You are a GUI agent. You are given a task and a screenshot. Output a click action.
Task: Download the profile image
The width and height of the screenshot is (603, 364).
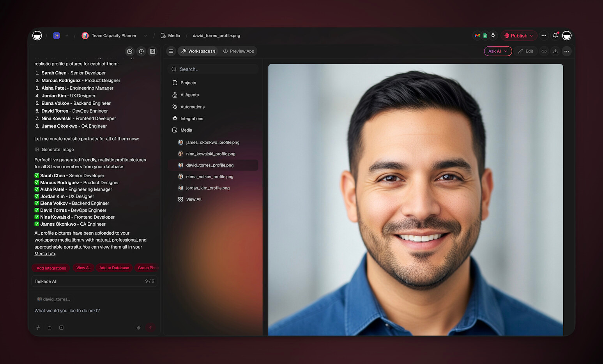click(x=555, y=51)
